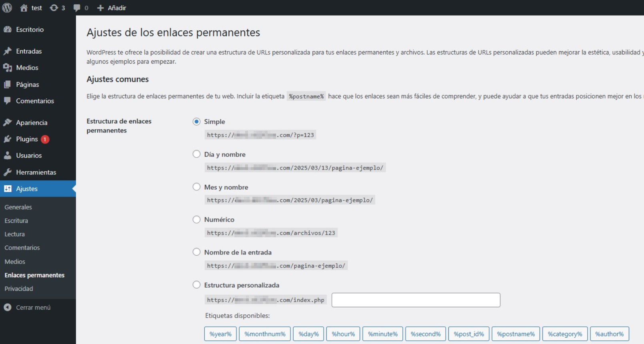
Task: Choose Nombre de la entrada option
Action: tap(196, 252)
